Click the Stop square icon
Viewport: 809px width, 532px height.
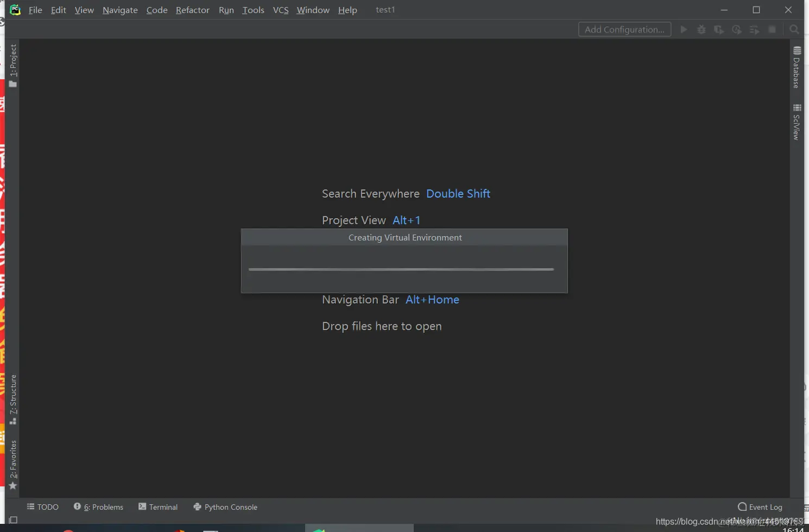[x=772, y=29]
